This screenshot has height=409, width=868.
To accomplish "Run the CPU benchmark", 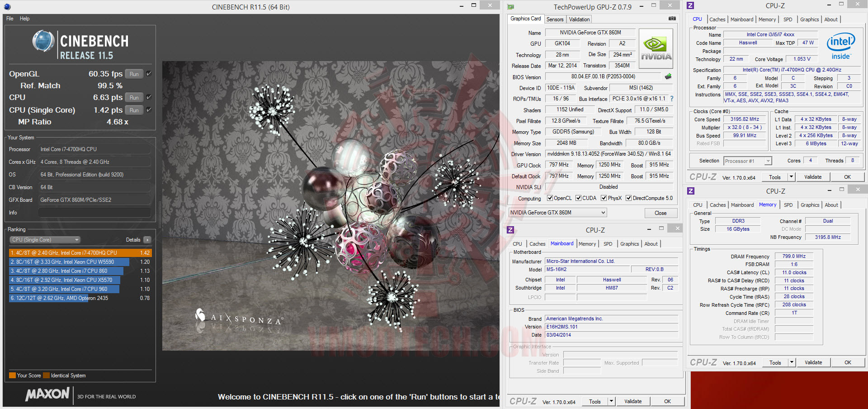I will pyautogui.click(x=134, y=97).
